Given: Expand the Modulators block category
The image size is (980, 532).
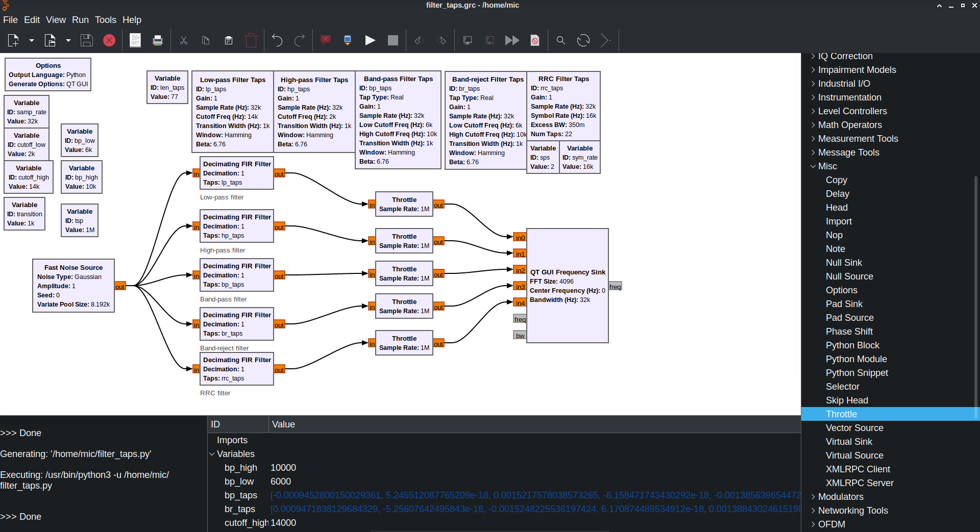Looking at the screenshot, I should coord(813,497).
